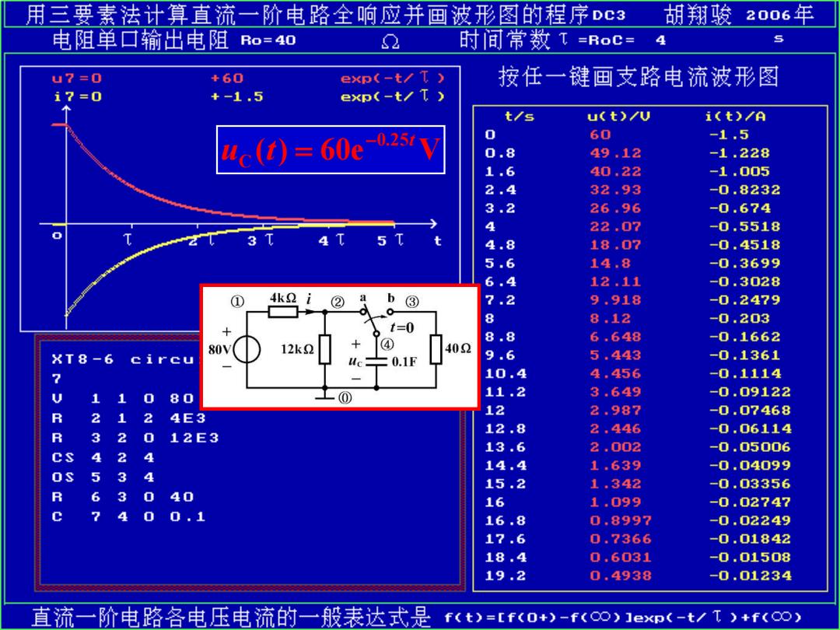Click netlist row 'OS 5 3 4'
The image size is (840, 630).
(x=103, y=477)
